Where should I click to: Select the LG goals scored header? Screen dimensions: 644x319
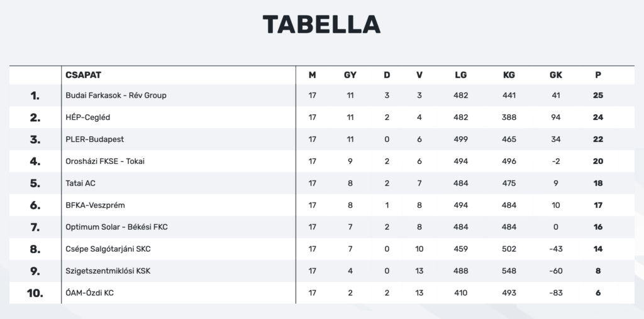461,75
